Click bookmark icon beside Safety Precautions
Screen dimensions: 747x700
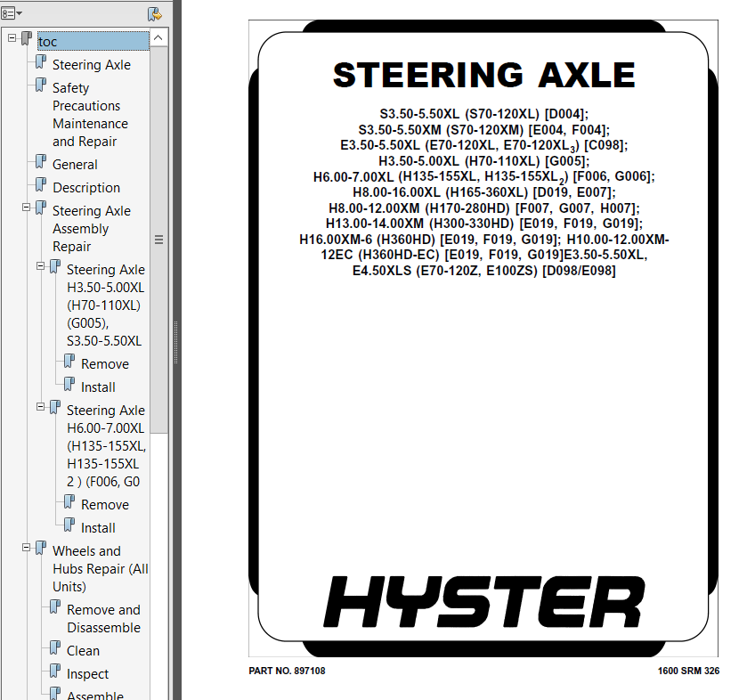click(x=41, y=85)
